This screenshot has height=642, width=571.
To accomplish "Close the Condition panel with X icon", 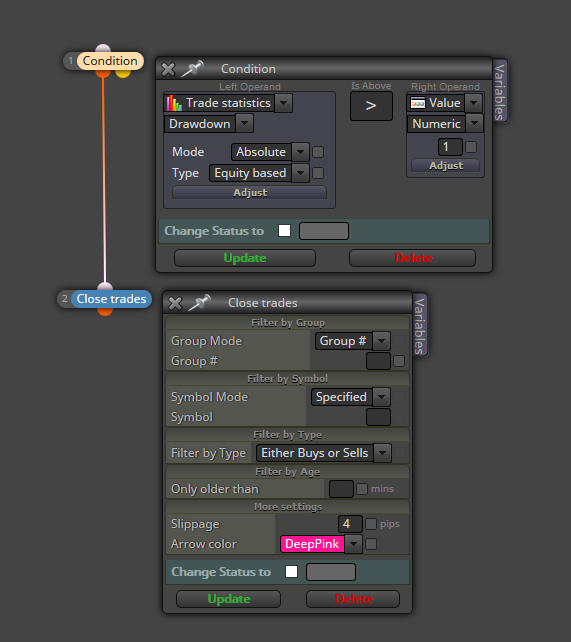I will point(168,69).
